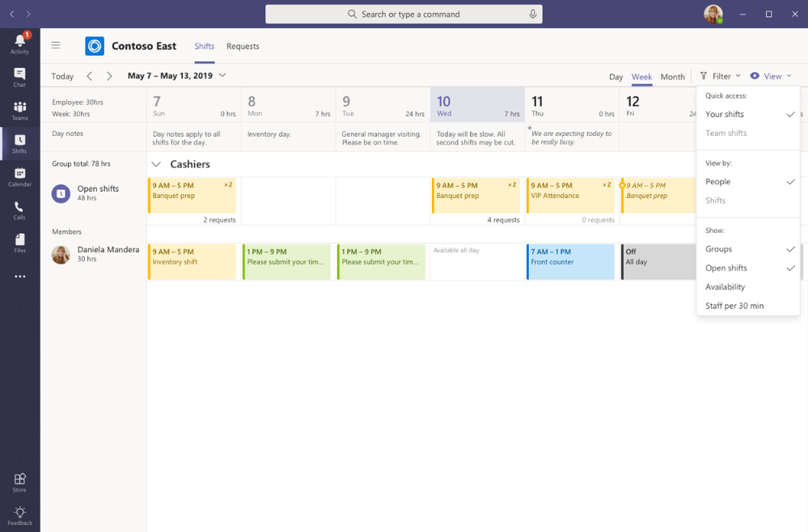
Task: Click the microphone icon in search bar
Action: tap(533, 14)
